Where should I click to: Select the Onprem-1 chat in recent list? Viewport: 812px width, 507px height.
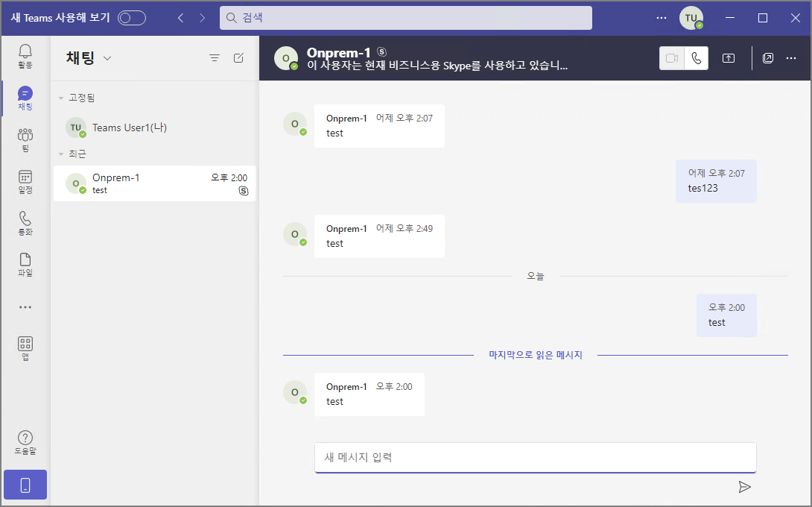155,183
